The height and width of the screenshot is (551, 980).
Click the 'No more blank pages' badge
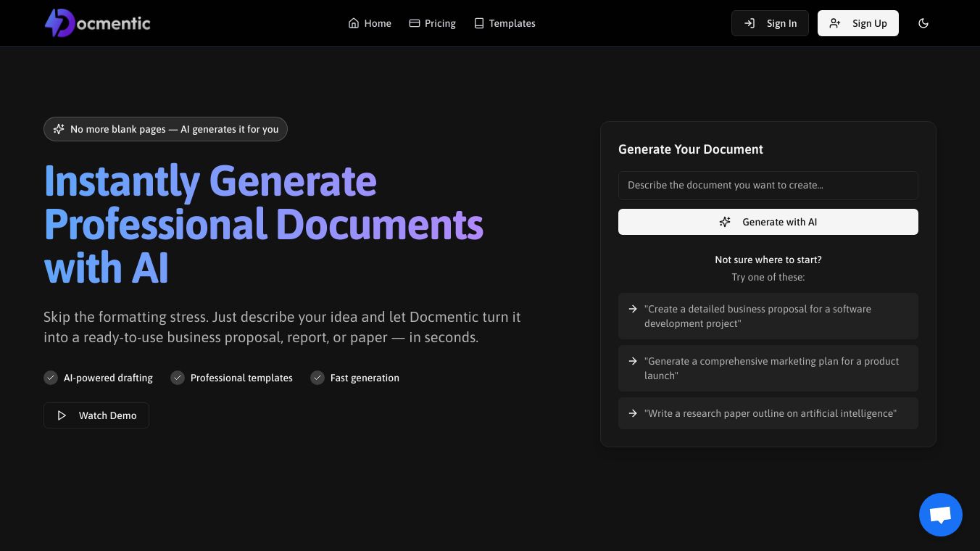pos(165,129)
